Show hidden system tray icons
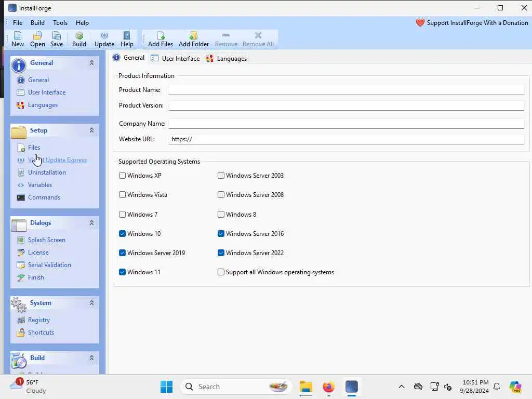Viewport: 532px width, 399px height. [x=402, y=387]
